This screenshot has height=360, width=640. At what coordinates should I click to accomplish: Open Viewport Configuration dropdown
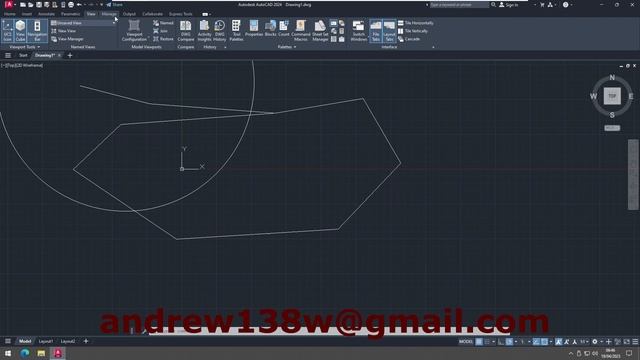(134, 31)
